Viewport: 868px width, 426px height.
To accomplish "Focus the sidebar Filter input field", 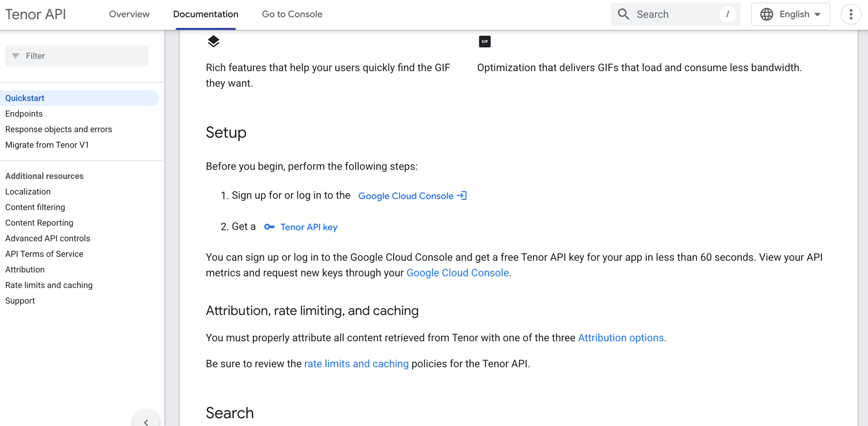I will pyautogui.click(x=77, y=56).
